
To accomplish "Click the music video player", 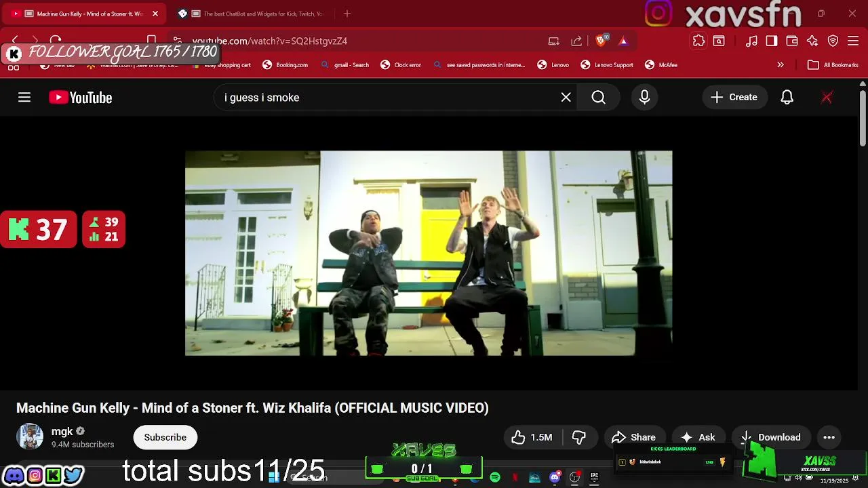I will tap(429, 253).
